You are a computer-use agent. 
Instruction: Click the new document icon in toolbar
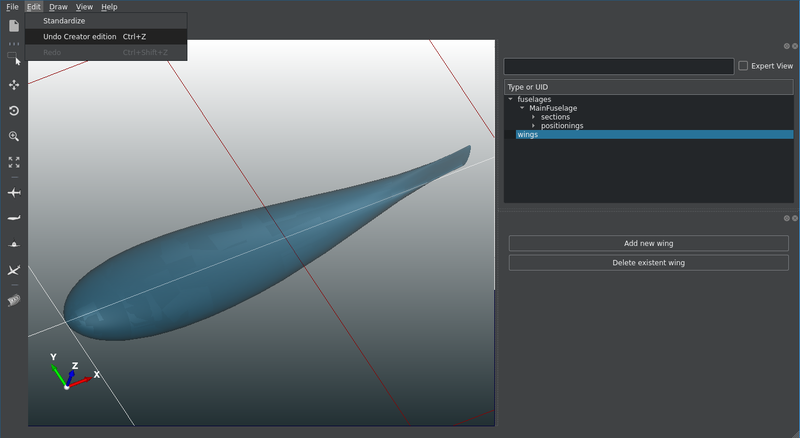(x=14, y=25)
